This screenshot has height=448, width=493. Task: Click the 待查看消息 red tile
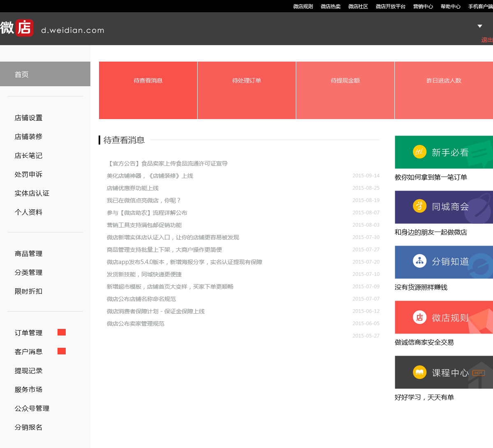coord(148,90)
